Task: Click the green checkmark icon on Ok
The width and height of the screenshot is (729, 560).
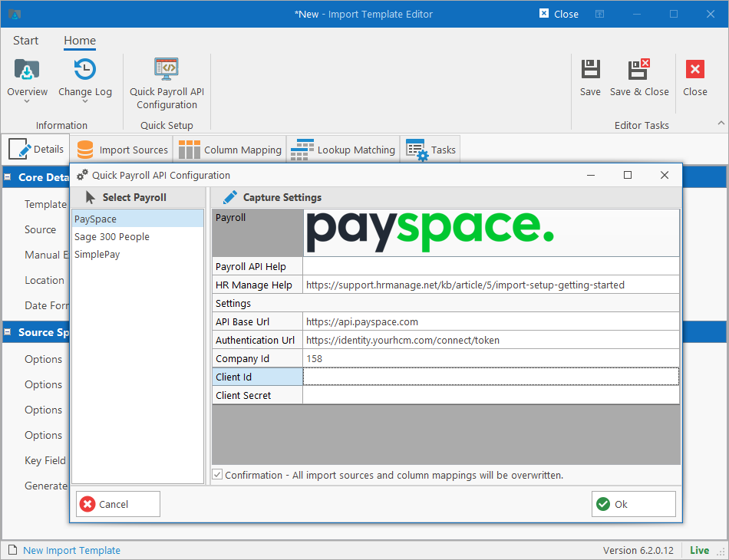Action: click(x=603, y=504)
